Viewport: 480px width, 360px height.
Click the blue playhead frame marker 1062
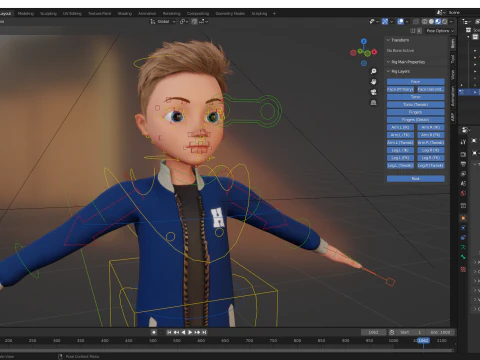[423, 340]
